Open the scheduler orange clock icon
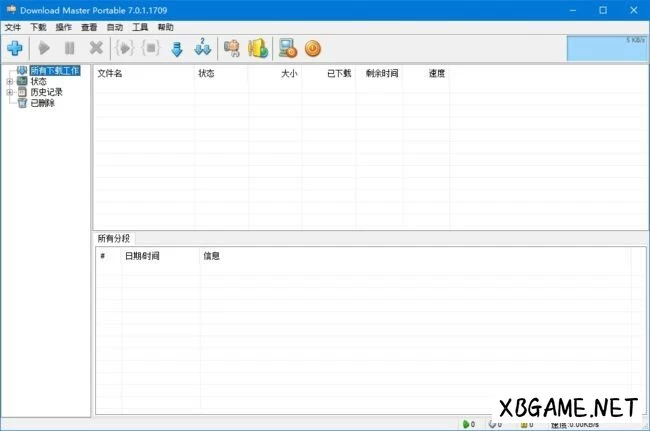The image size is (650, 431). click(x=312, y=48)
